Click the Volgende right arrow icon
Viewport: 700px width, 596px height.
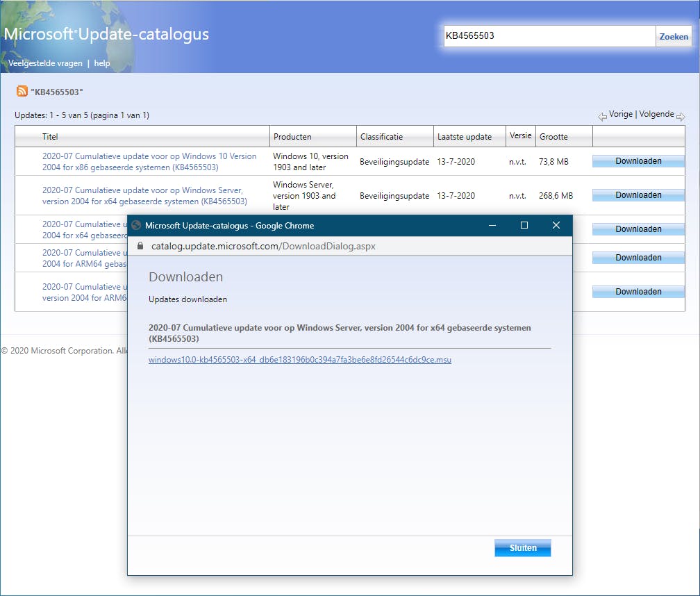pos(681,117)
